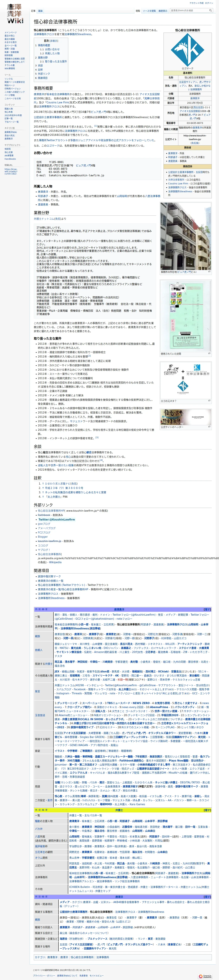Click the ログイン link

click(x=209, y=3)
